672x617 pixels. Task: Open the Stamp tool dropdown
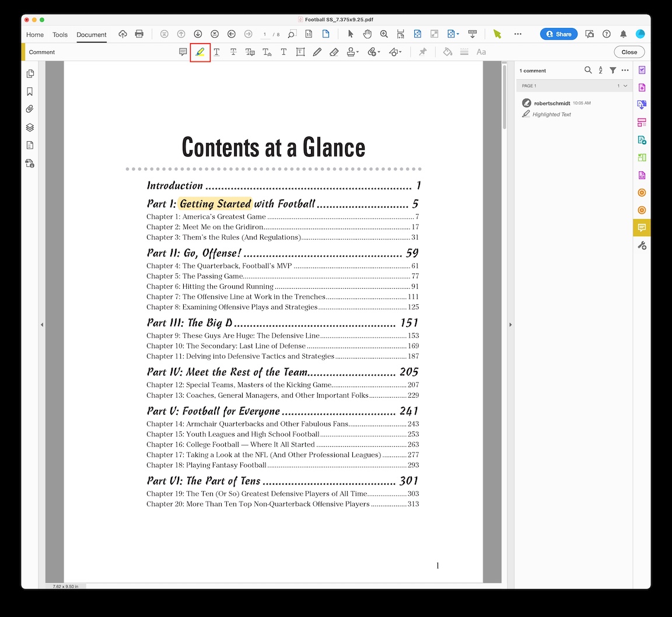click(352, 52)
